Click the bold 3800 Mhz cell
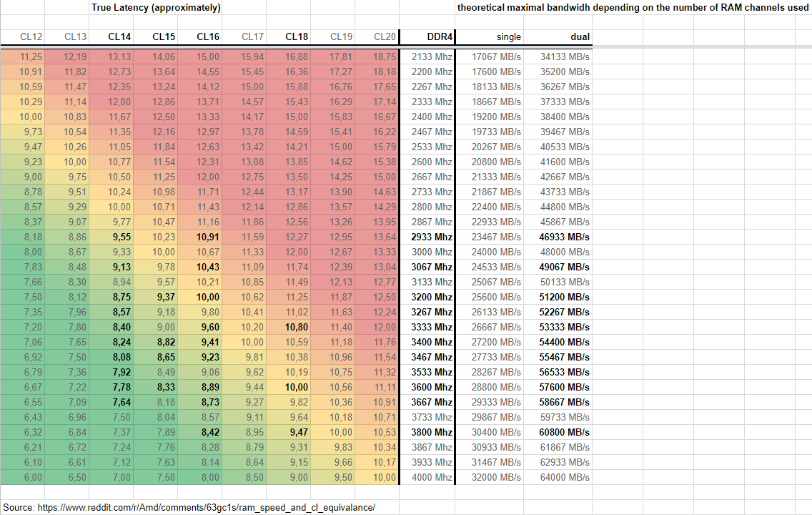 [x=427, y=432]
